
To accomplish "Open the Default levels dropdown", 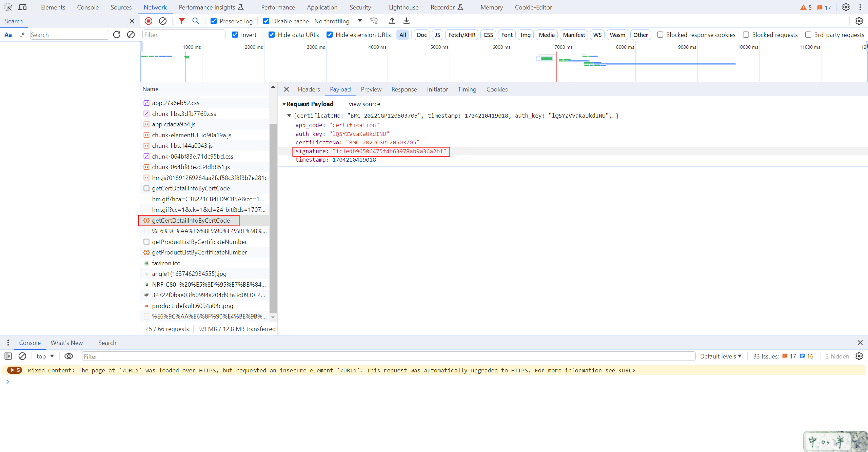I will (721, 356).
